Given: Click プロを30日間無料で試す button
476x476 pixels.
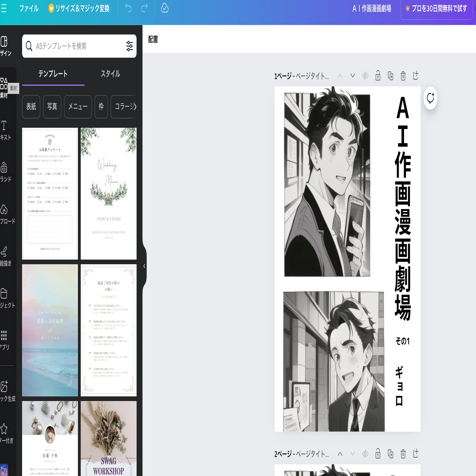Looking at the screenshot, I should pos(436,8).
